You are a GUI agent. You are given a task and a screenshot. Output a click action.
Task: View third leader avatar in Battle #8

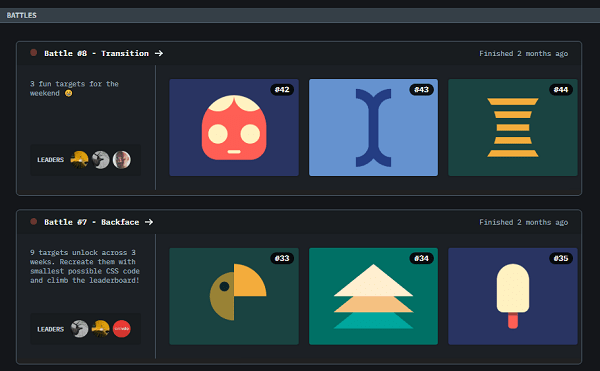(x=122, y=160)
